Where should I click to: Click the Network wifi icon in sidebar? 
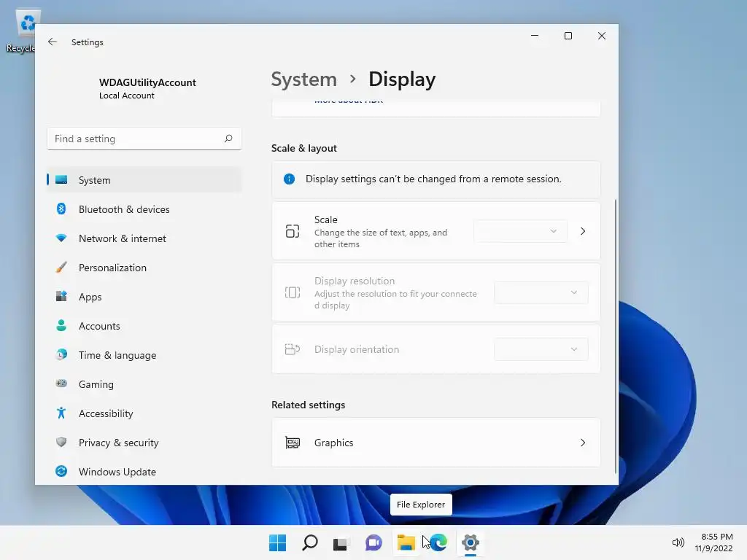click(61, 238)
